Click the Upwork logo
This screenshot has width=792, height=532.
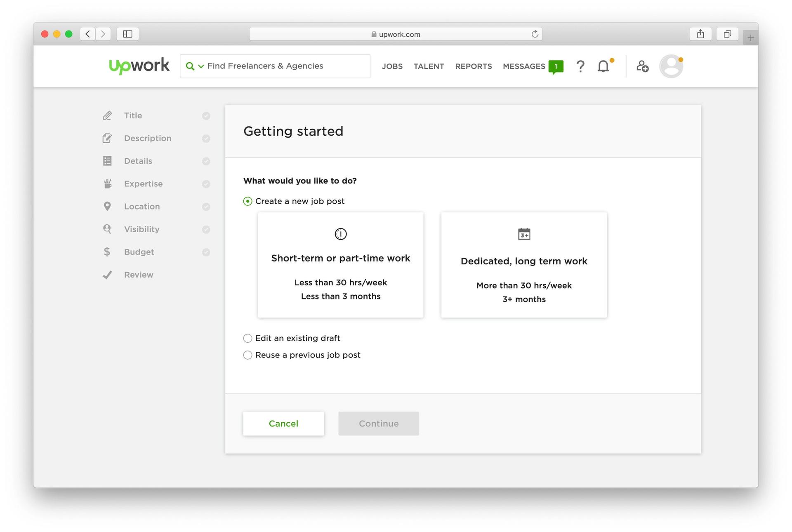(139, 66)
